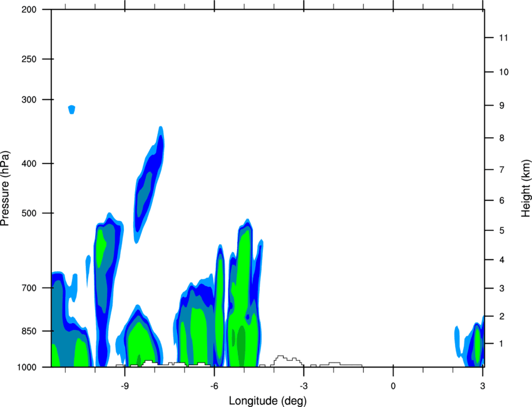Pick the 3 km height label
This screenshot has width=532, height=407.
[501, 289]
